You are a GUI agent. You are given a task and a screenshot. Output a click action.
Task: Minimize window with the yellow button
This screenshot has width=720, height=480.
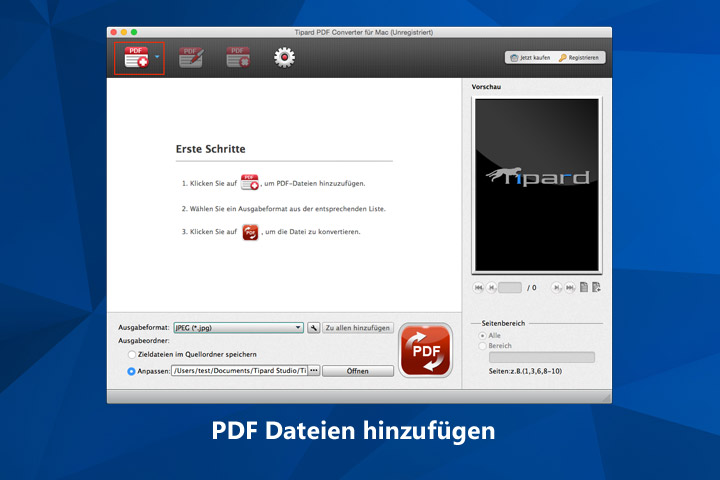pyautogui.click(x=124, y=32)
